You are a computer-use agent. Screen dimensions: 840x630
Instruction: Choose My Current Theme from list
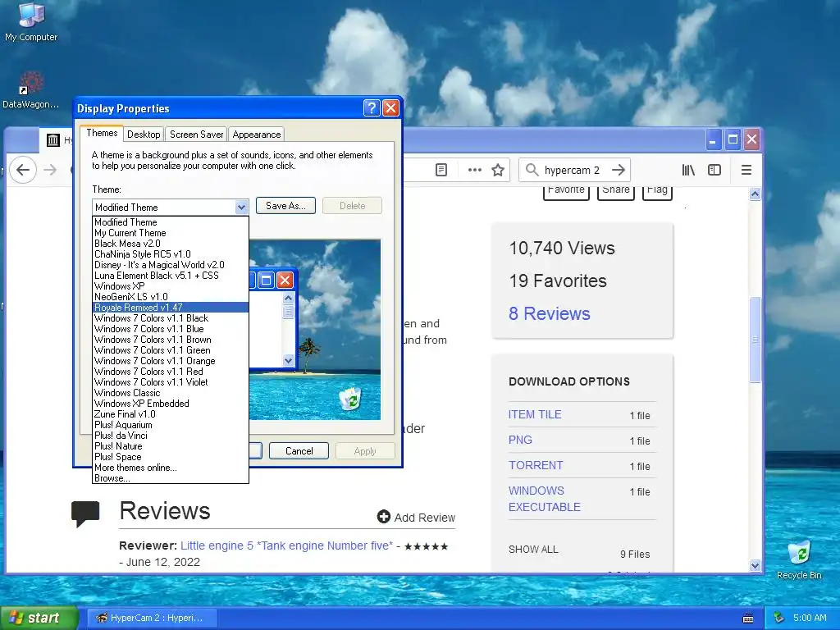point(171,233)
